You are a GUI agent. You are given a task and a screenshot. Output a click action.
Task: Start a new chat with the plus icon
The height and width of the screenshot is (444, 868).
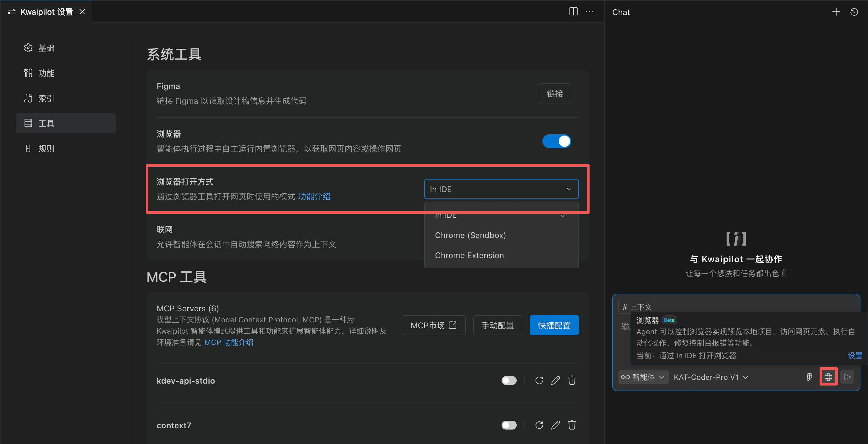click(836, 12)
